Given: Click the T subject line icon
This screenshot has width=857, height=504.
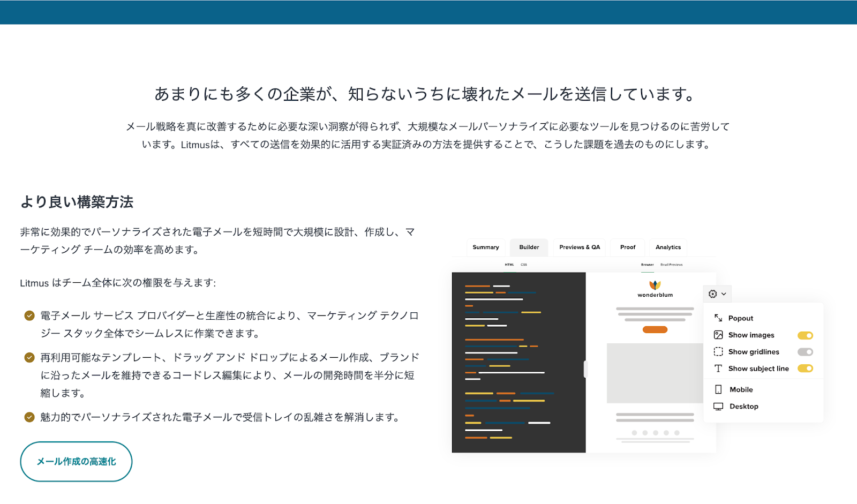Looking at the screenshot, I should point(718,368).
